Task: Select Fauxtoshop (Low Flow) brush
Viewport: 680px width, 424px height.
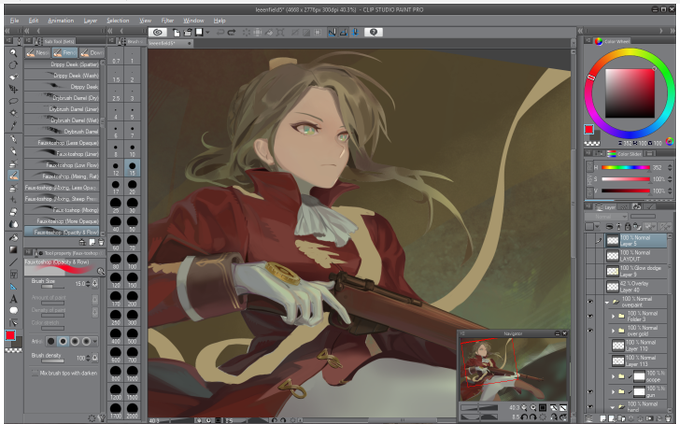Action: [62, 165]
